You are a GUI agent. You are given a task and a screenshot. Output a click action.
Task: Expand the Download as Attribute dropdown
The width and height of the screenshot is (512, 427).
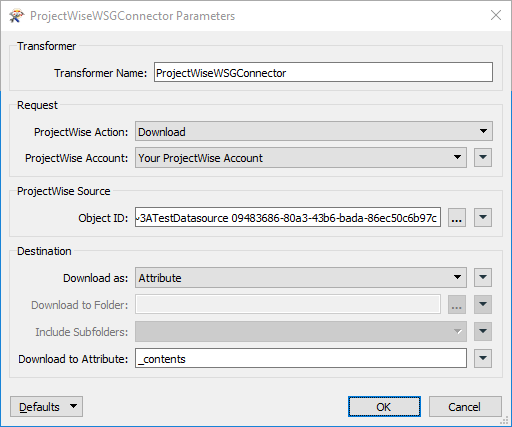tap(301, 278)
